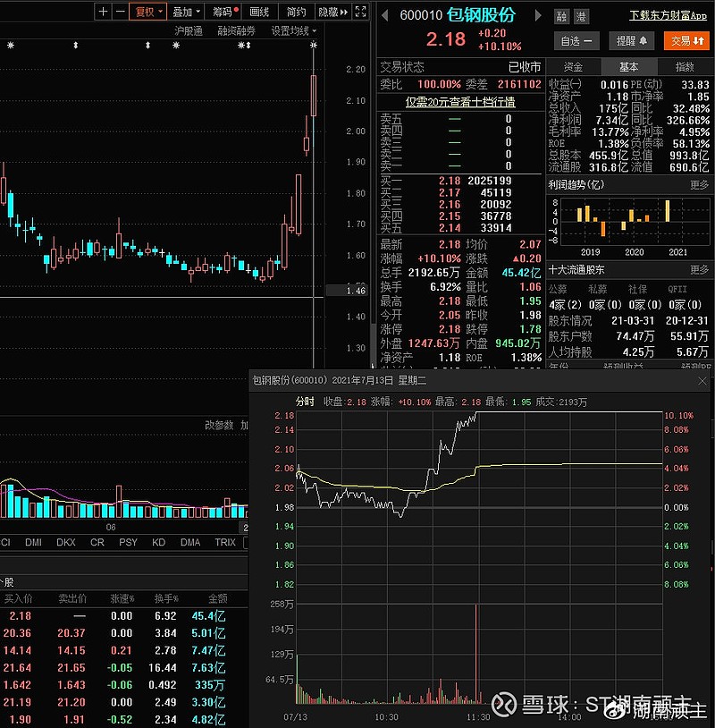Image resolution: width=715 pixels, height=728 pixels.
Task: Open the 叠加 overlay dropdown
Action: click(x=186, y=11)
